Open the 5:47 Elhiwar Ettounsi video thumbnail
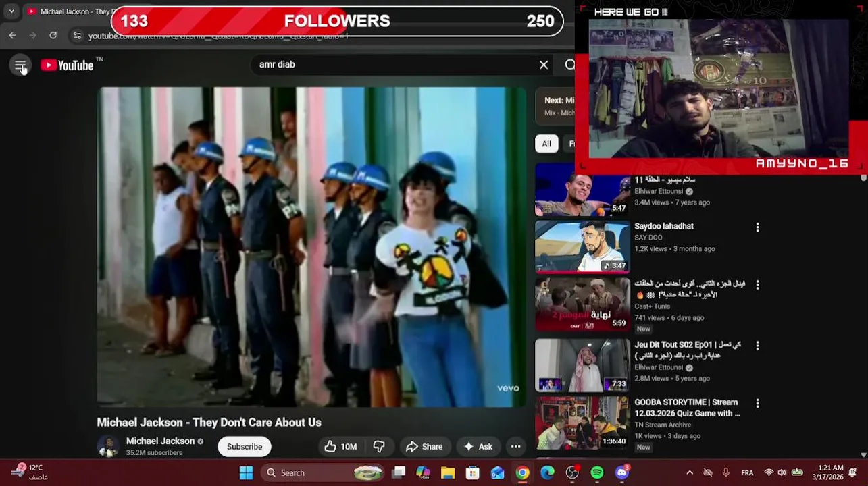The width and height of the screenshot is (868, 486). pos(582,190)
